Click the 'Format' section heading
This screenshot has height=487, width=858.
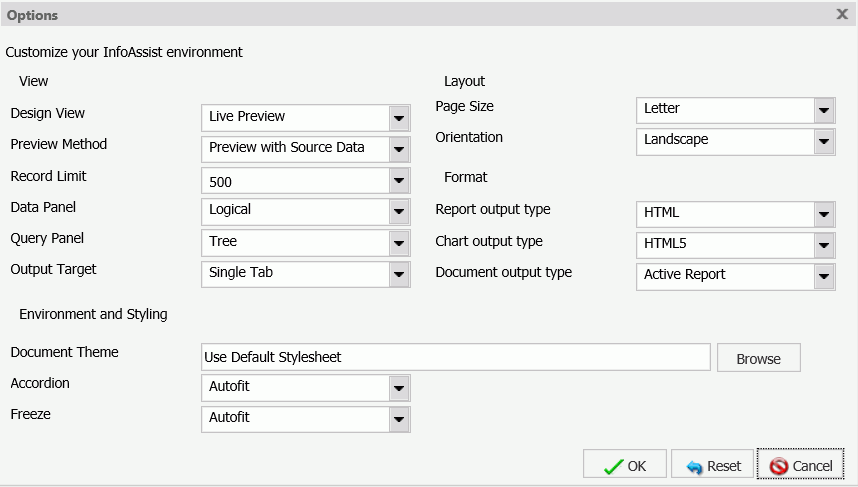click(x=466, y=177)
